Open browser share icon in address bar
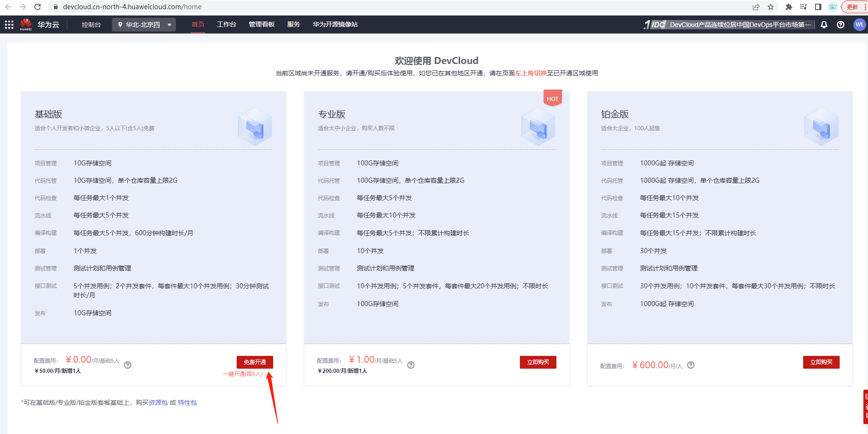Screen dimensions: 868x434 756,7
